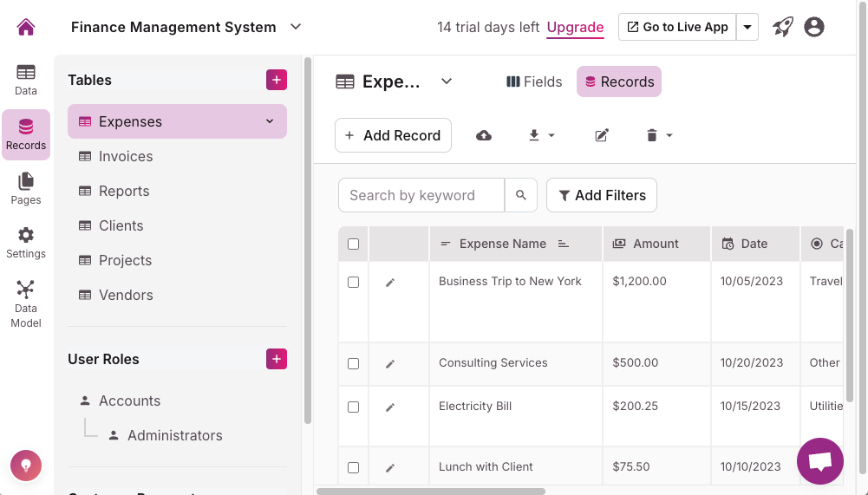Select the Consulting Services row checkbox
Viewport: 868px width, 495px height.
(353, 363)
